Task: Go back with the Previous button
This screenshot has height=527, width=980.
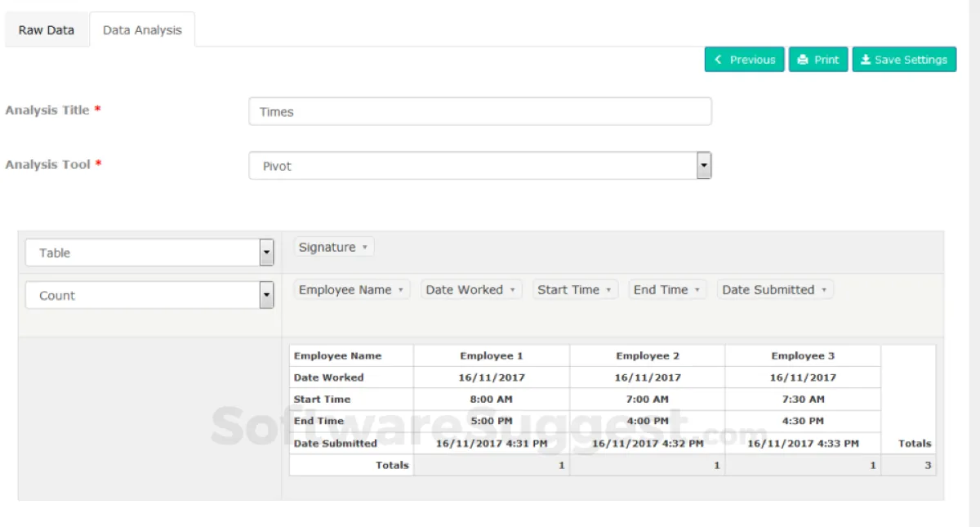Action: pos(745,60)
